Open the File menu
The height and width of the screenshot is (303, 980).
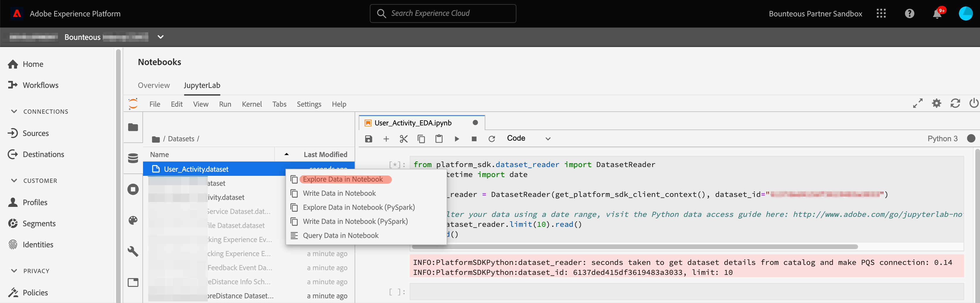pos(155,104)
